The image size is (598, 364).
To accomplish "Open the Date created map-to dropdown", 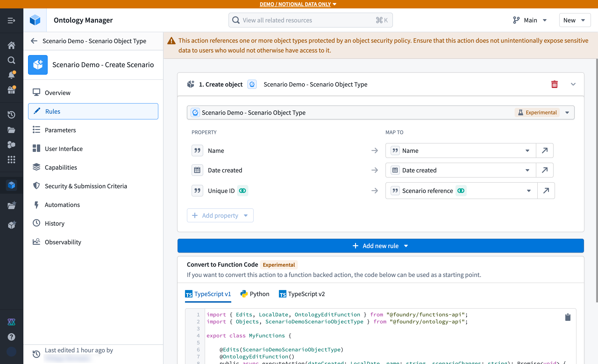I will coord(461,170).
